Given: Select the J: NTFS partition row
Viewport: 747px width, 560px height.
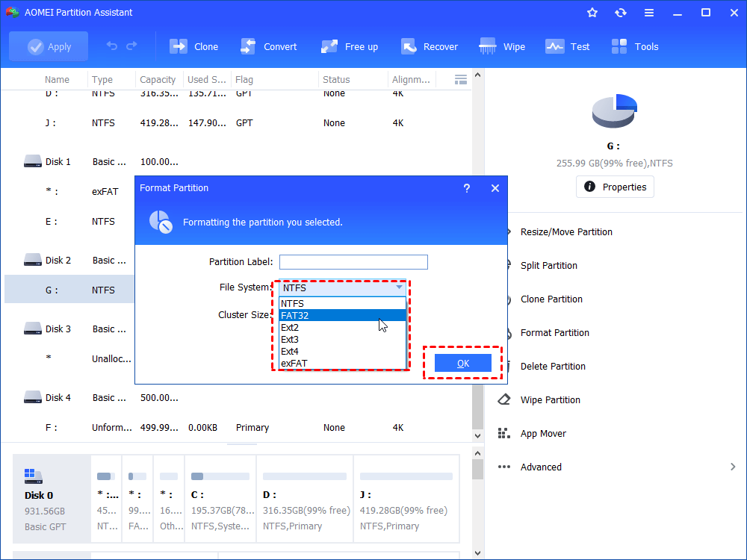Looking at the screenshot, I should (236, 123).
